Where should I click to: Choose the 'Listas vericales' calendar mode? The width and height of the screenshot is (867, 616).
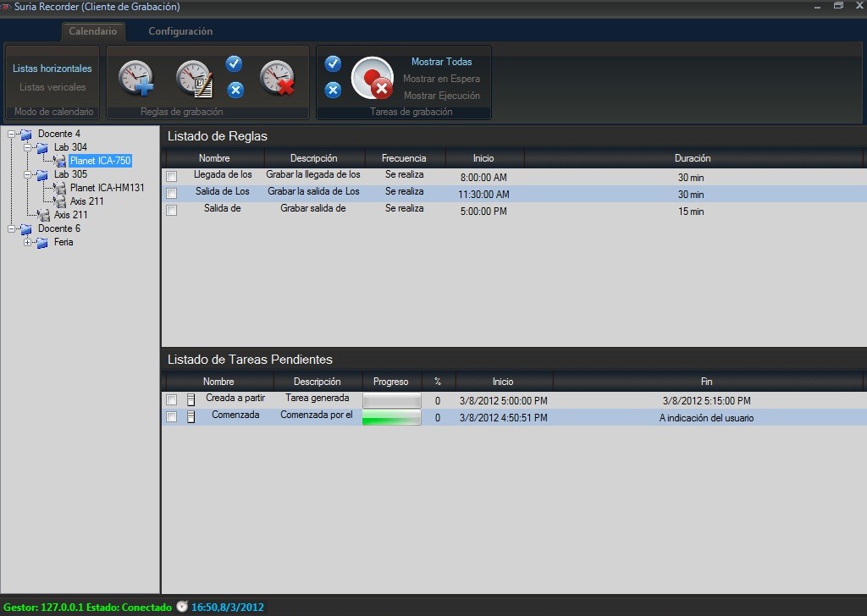click(52, 87)
